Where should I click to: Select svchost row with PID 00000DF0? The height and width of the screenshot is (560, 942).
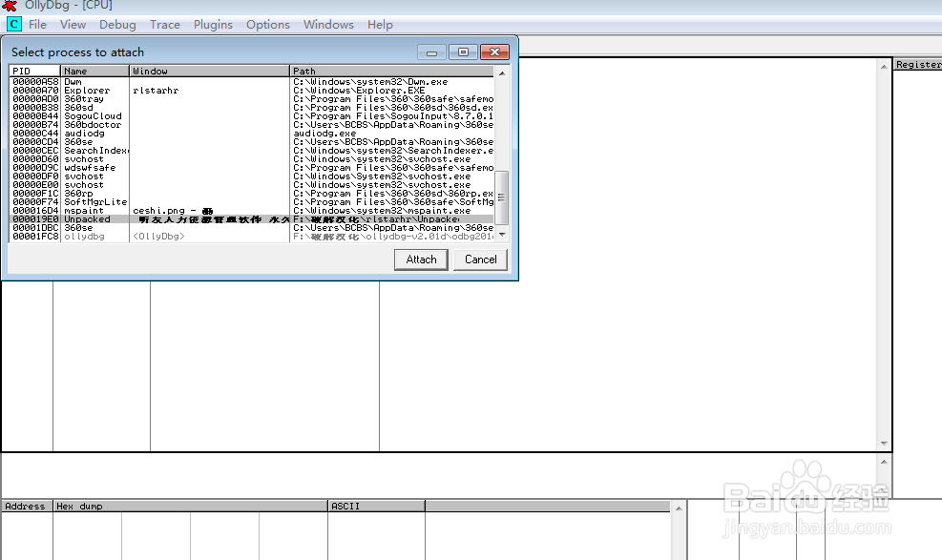coord(252,176)
